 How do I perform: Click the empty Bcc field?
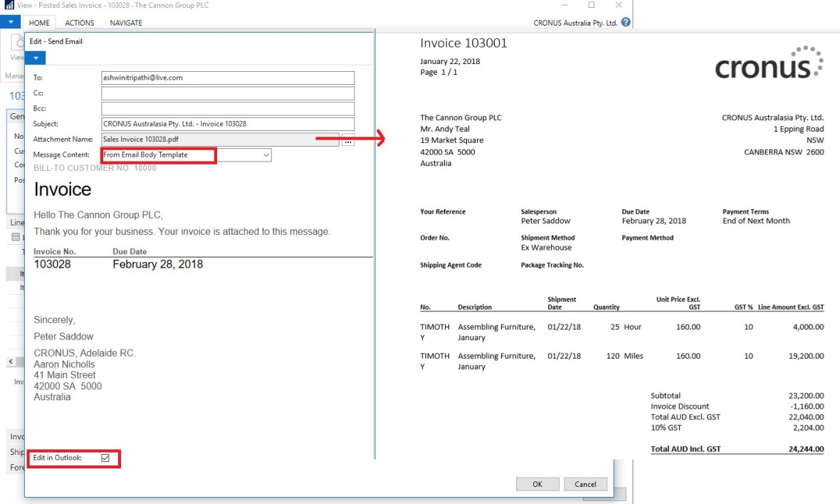228,109
